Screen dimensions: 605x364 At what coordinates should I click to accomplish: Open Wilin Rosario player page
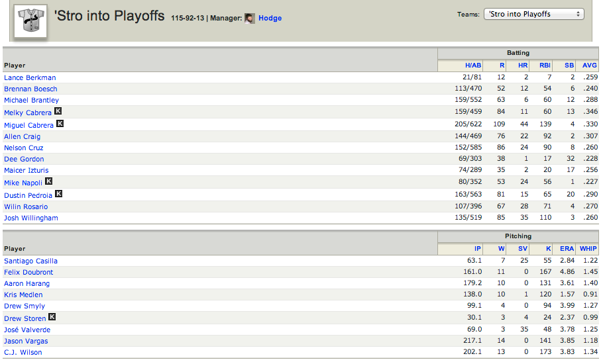point(26,207)
